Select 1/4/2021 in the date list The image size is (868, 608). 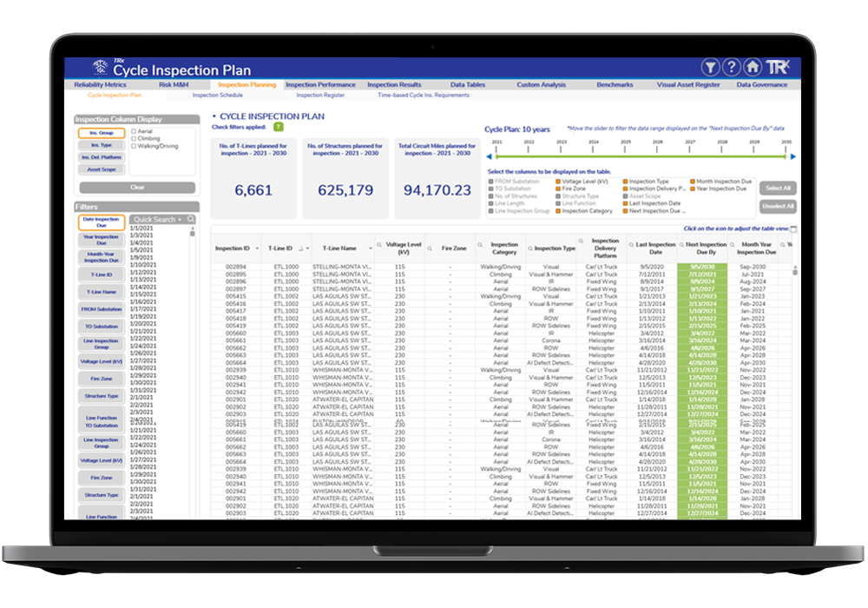tap(141, 242)
